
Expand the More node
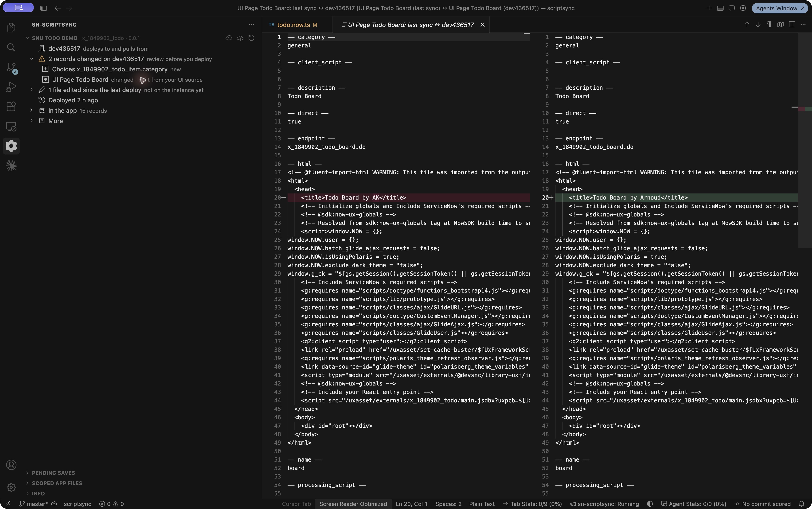click(x=32, y=121)
